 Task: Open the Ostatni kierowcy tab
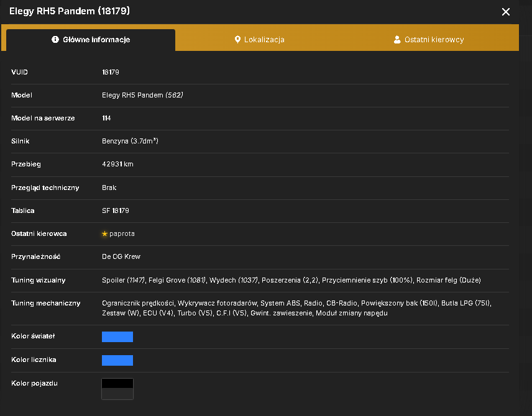click(x=428, y=40)
